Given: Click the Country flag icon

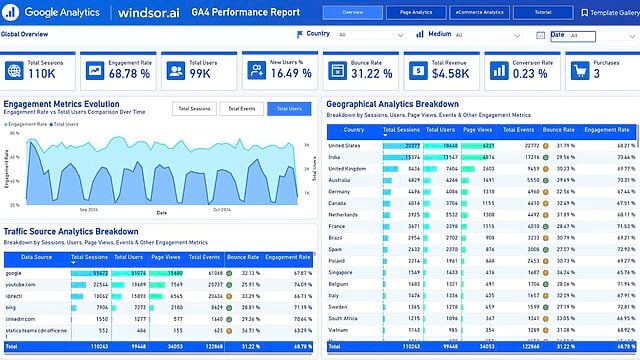Looking at the screenshot, I should [x=300, y=34].
